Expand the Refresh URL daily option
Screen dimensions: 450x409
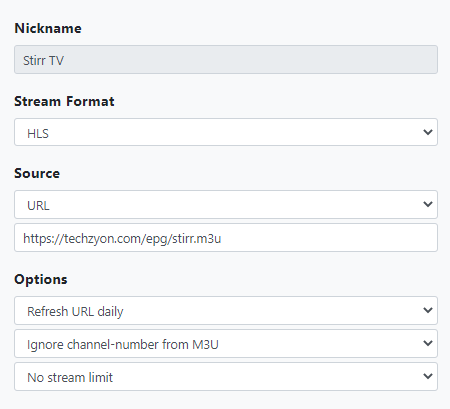click(226, 310)
